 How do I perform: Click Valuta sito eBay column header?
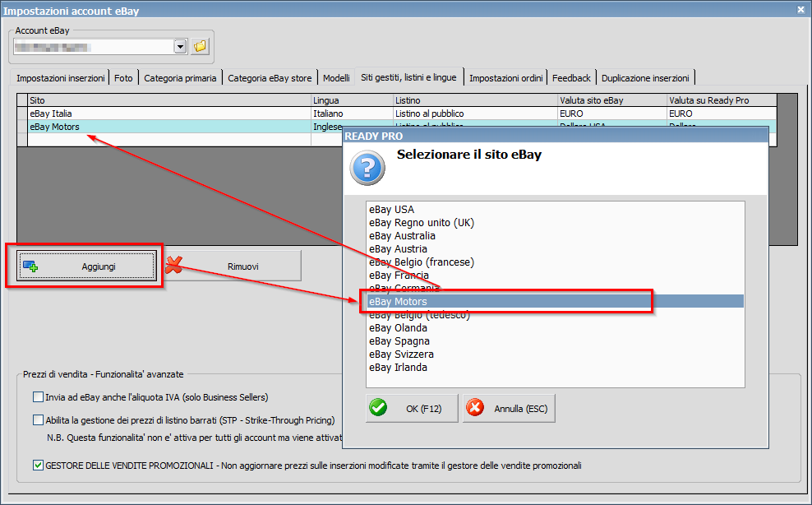pyautogui.click(x=612, y=100)
